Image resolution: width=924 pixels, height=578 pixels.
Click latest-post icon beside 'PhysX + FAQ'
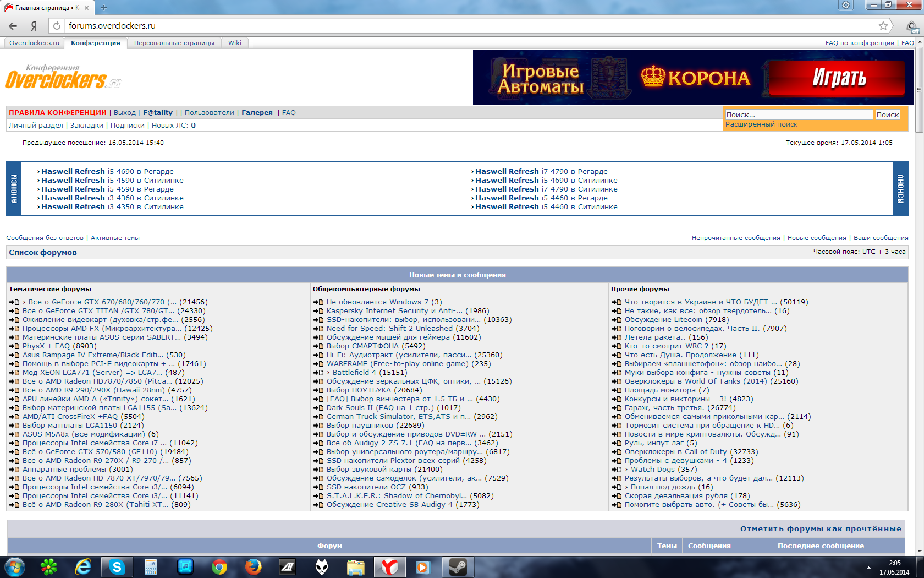click(14, 346)
